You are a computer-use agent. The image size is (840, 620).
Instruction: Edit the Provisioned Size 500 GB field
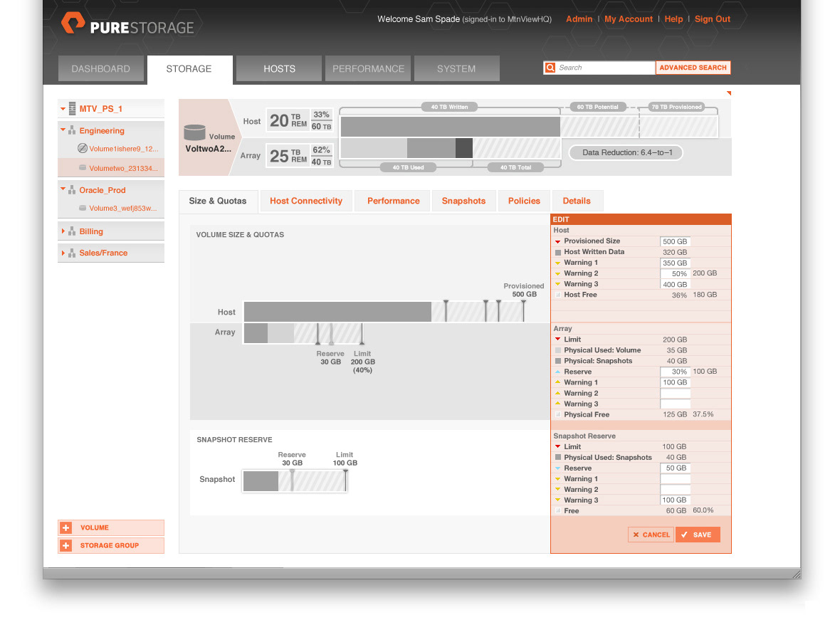675,242
